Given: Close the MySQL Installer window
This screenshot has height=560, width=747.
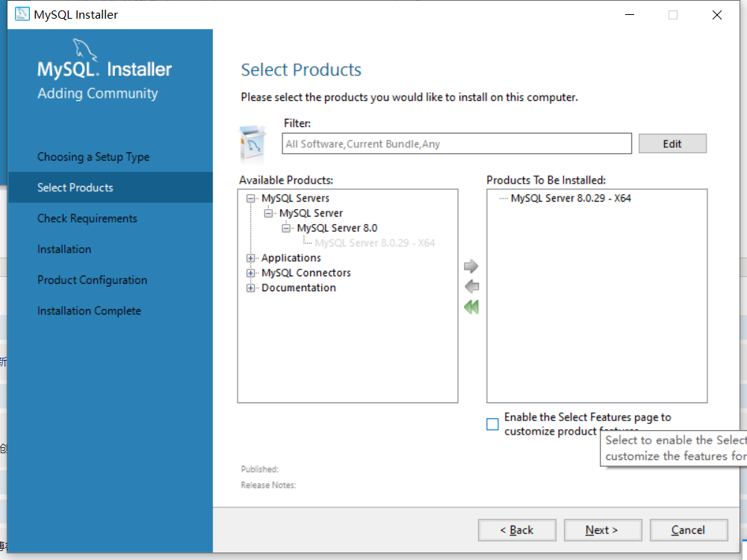Looking at the screenshot, I should pos(717,15).
